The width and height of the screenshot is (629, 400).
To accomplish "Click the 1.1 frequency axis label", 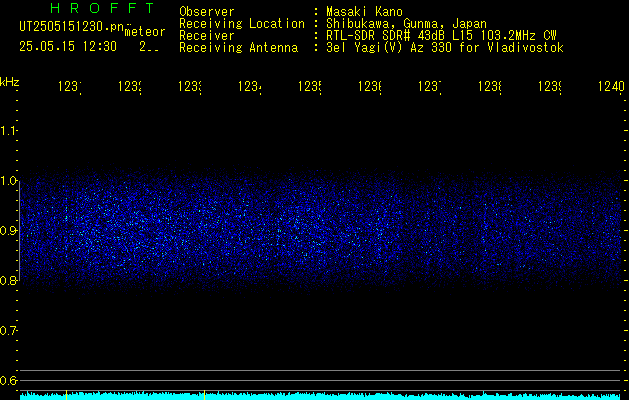I will coord(8,130).
